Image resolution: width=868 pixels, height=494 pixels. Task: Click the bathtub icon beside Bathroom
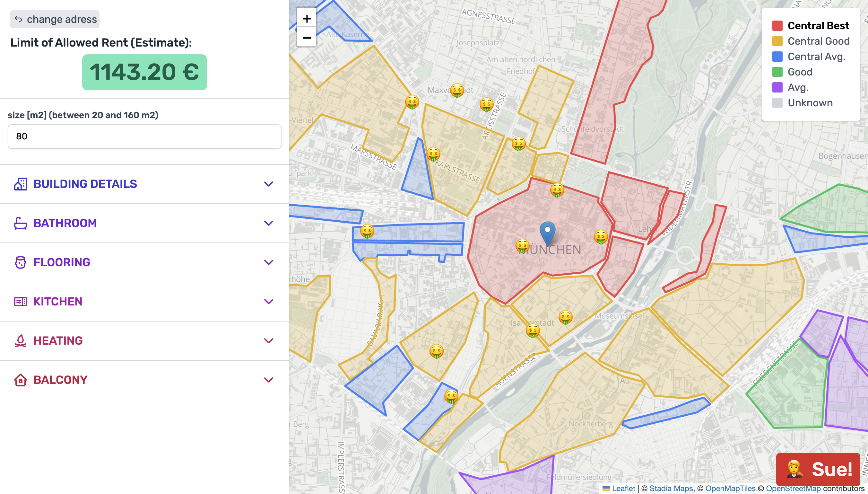click(x=20, y=223)
